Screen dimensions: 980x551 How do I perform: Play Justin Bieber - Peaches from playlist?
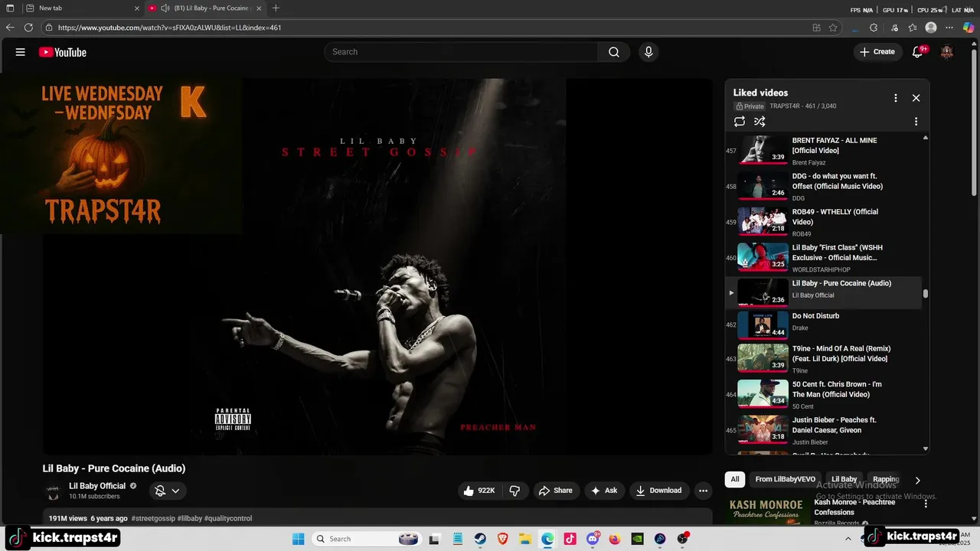823,430
